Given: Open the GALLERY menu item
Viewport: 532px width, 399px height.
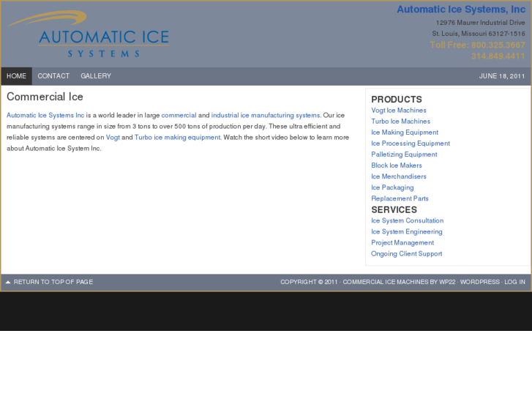Looking at the screenshot, I should pyautogui.click(x=96, y=76).
